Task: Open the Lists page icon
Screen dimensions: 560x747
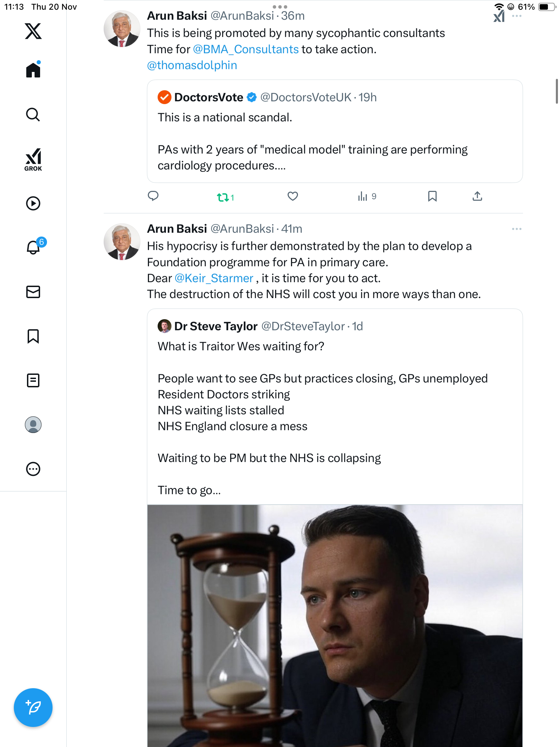Action: pos(33,380)
